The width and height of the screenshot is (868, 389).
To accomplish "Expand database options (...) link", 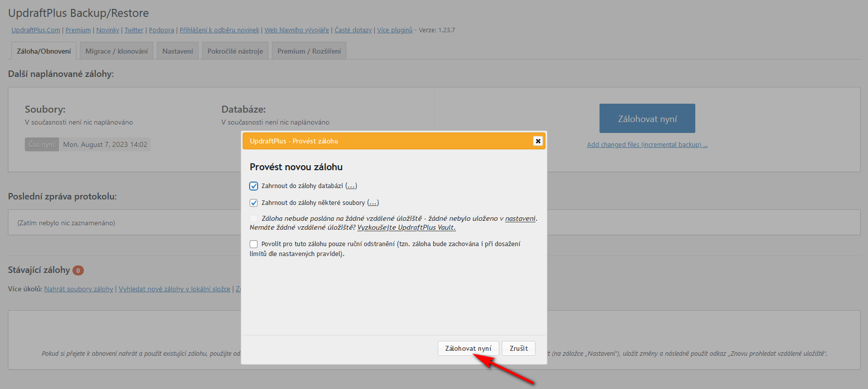I will coord(351,186).
